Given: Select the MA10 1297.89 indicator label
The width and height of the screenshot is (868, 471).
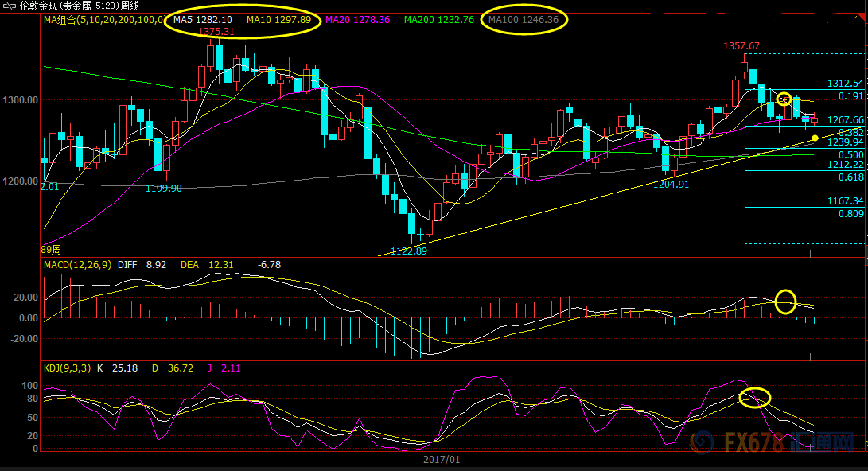Looking at the screenshot, I should [x=278, y=19].
